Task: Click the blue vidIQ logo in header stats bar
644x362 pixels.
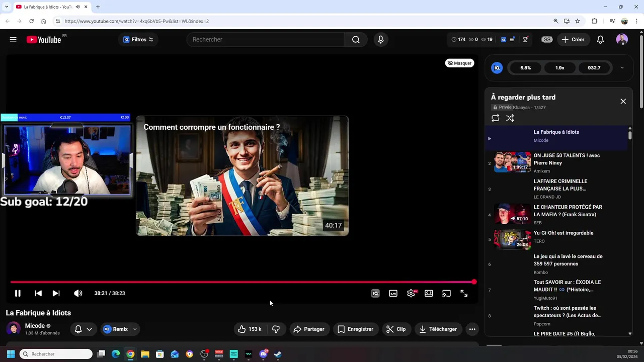Action: (503, 40)
